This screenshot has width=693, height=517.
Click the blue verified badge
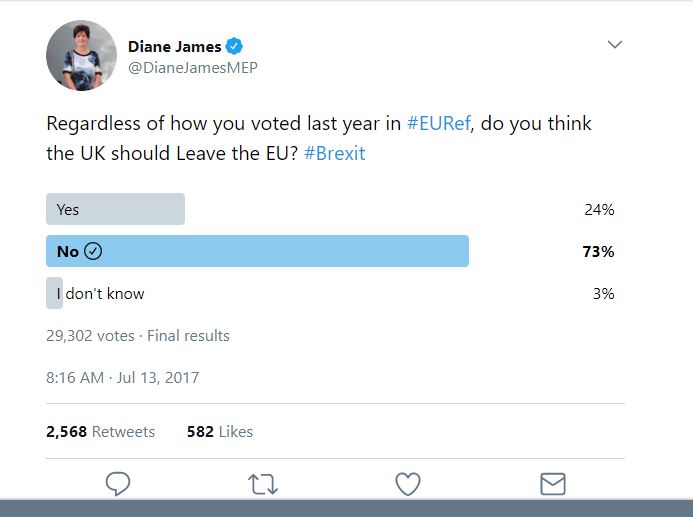(x=234, y=46)
